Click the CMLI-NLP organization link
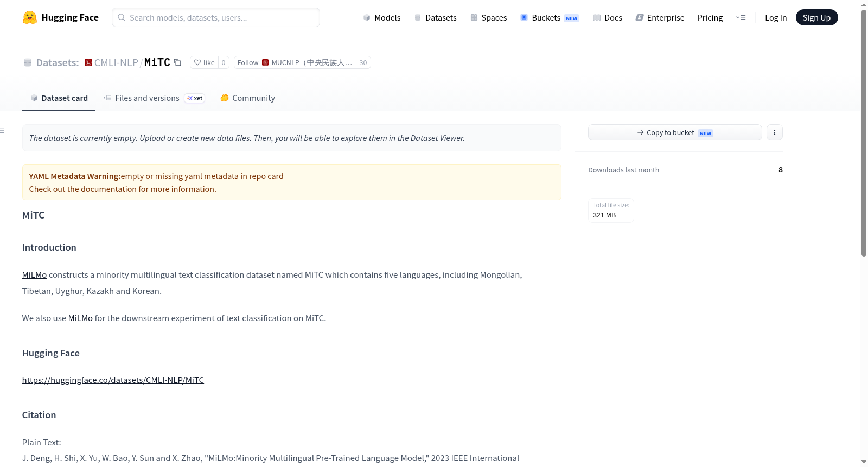Screen dimensions: 868x467 [x=116, y=62]
